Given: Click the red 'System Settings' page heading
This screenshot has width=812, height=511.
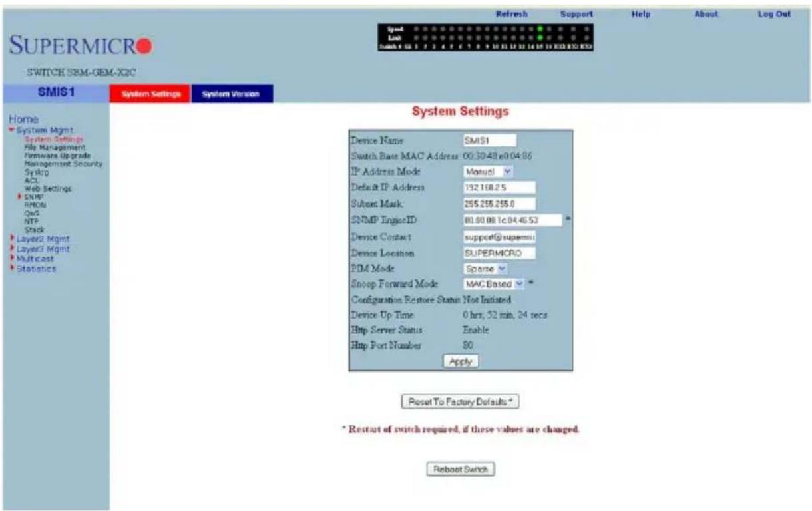Looking at the screenshot, I should [460, 112].
